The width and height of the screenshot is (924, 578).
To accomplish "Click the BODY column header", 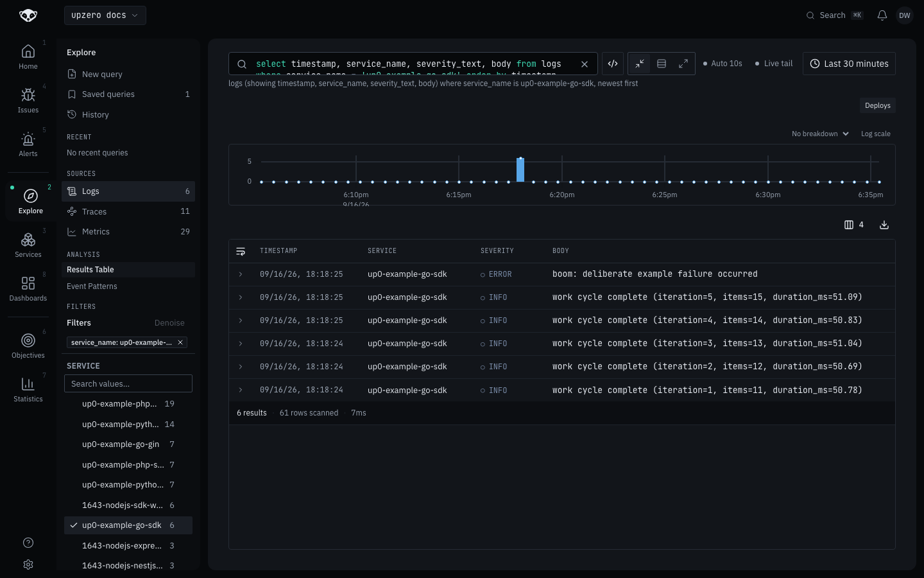I will 561,251.
